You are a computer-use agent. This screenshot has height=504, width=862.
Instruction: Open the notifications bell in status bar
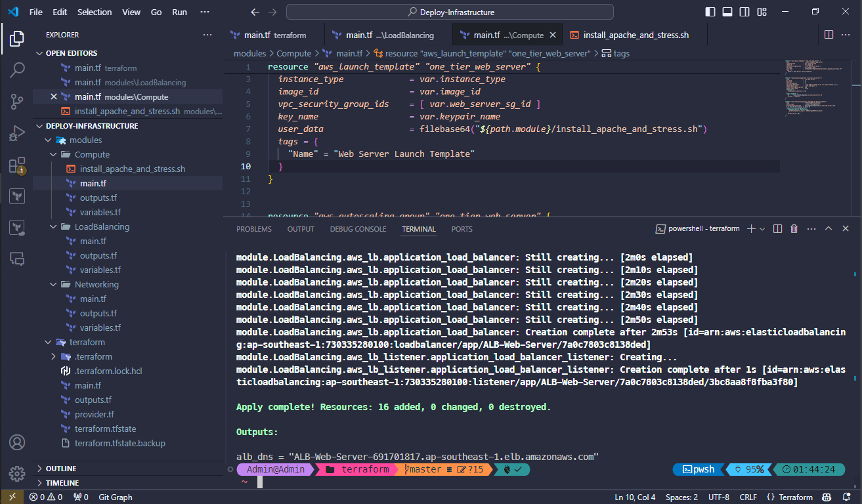[848, 497]
